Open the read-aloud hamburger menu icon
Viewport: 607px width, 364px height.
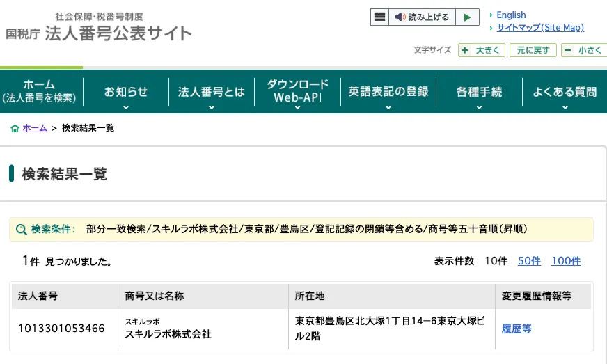tap(380, 17)
